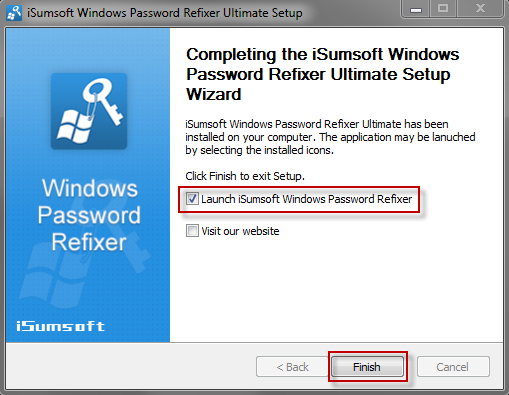Enable the Visit our website checkbox

pyautogui.click(x=192, y=231)
